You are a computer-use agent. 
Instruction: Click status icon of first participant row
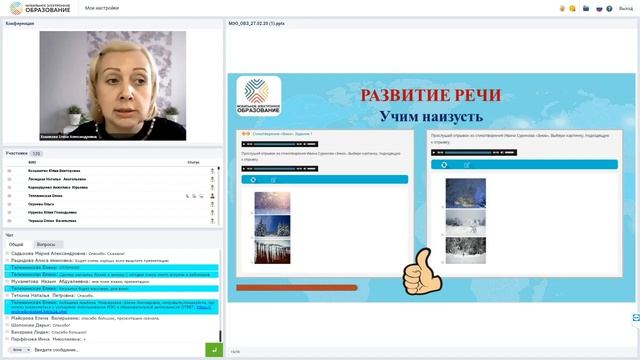[212, 171]
